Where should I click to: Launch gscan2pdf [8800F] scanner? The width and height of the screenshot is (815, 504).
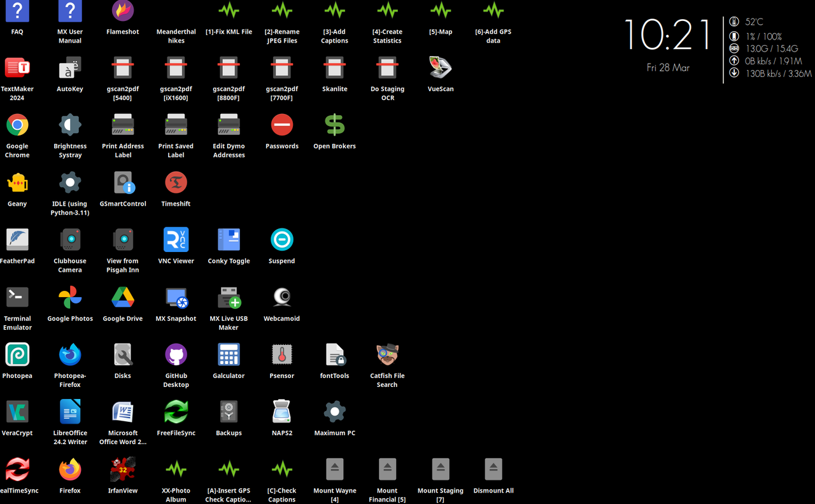point(229,68)
